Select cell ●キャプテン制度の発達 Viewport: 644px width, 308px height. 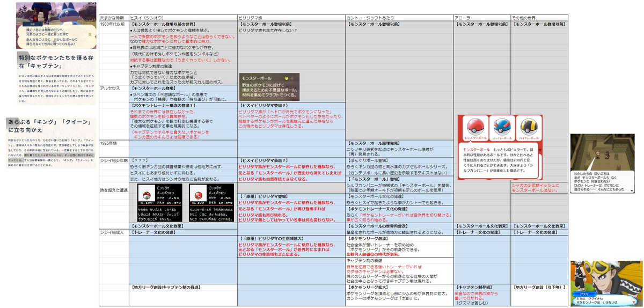pos(183,65)
